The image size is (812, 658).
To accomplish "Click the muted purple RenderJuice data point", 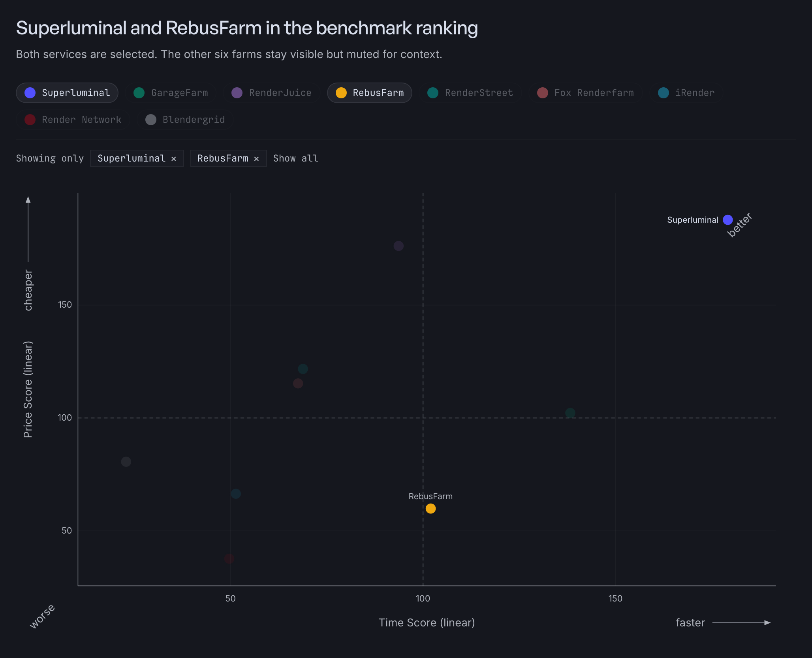I will [x=398, y=246].
